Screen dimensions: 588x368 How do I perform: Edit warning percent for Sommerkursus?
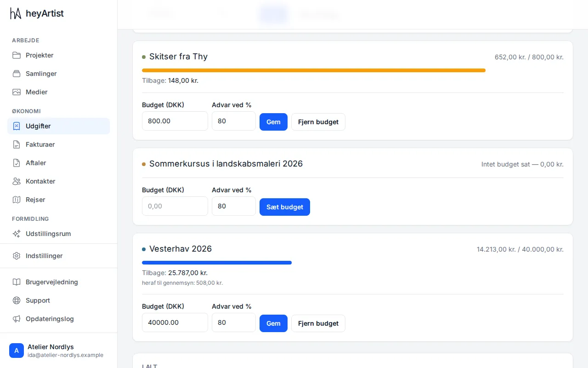(234, 206)
